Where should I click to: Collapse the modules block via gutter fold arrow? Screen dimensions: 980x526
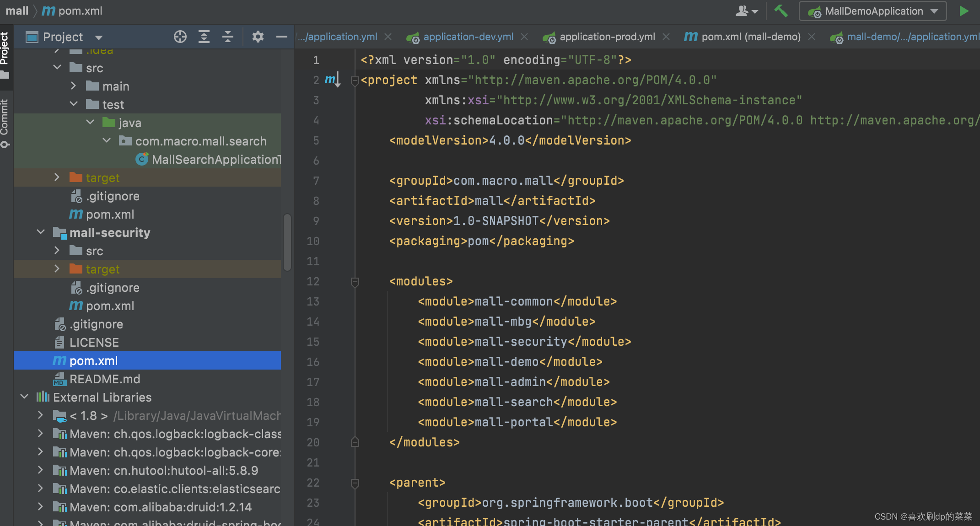point(355,281)
